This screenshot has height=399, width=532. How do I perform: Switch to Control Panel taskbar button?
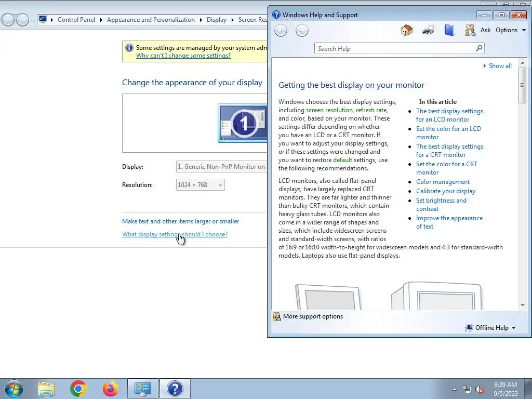pyautogui.click(x=143, y=389)
